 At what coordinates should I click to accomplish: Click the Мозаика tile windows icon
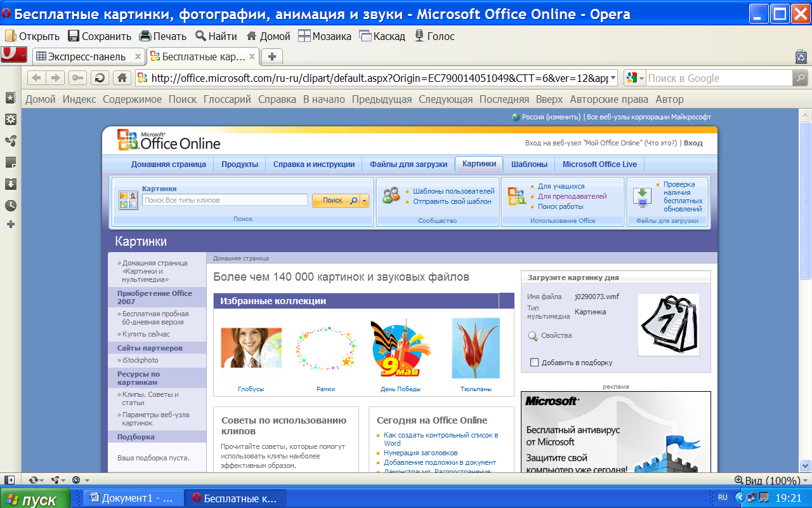click(304, 36)
